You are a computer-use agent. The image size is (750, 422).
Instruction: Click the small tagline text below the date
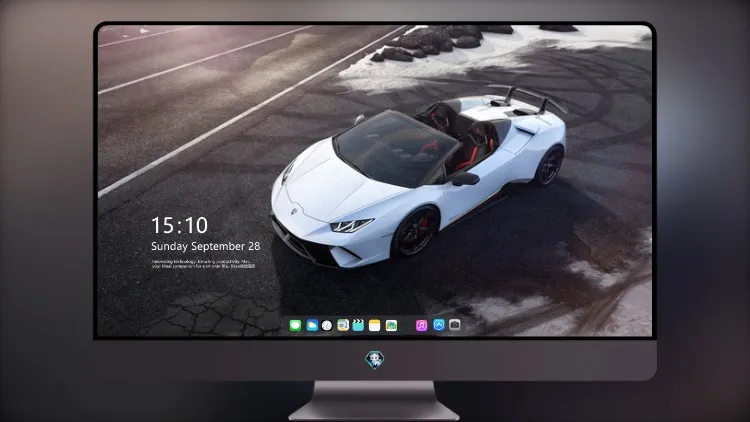pos(203,264)
